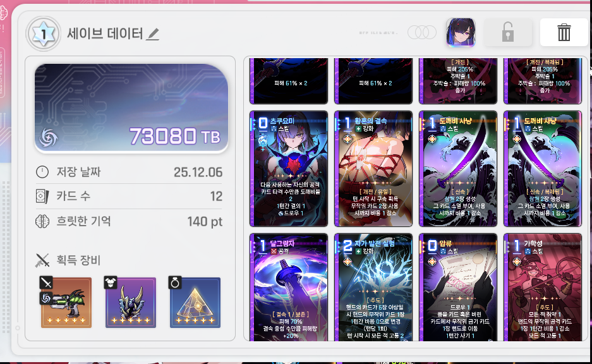
Task: Click the three overlapping circles icon
Action: [422, 32]
